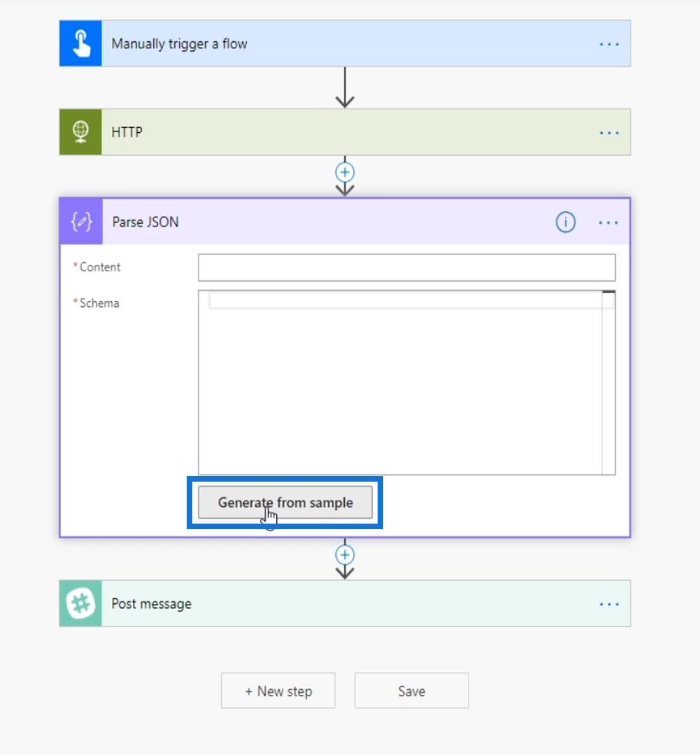Click the Schema field label
The height and width of the screenshot is (755, 700).
(x=99, y=303)
